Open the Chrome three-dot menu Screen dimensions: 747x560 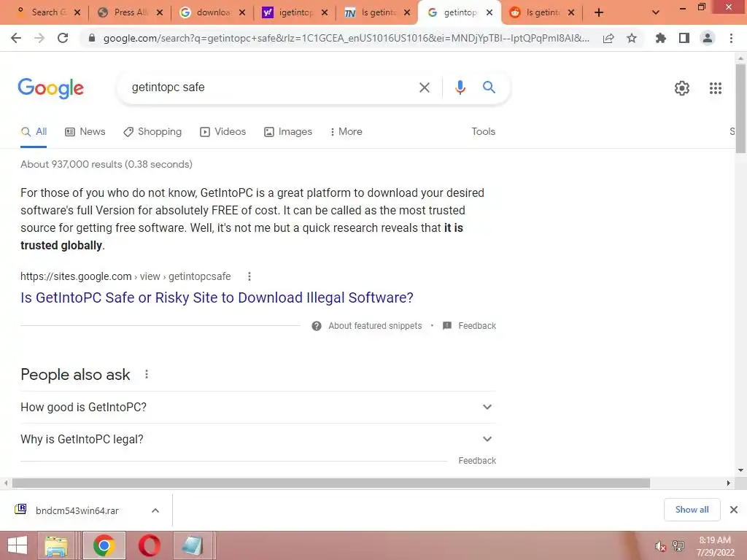coord(731,38)
